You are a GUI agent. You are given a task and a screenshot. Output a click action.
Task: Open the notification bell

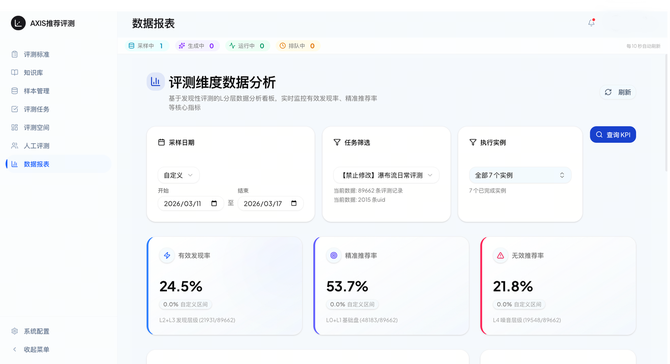(591, 23)
